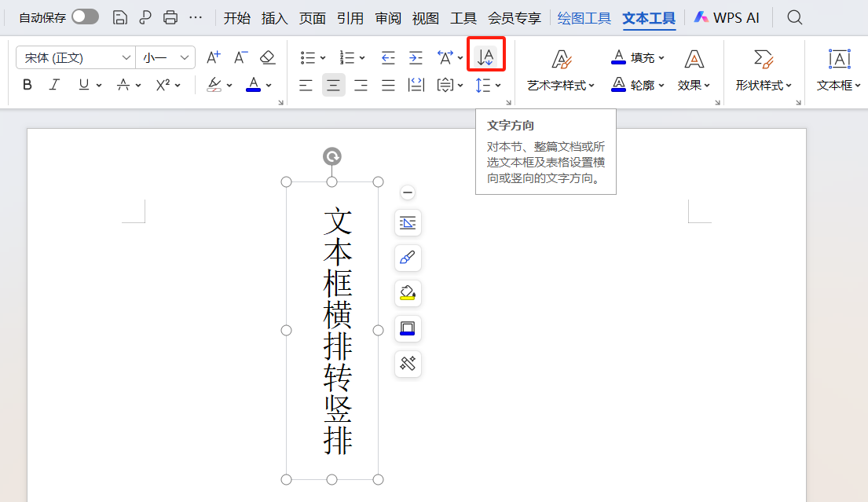
Task: Apply superscript formatting
Action: [x=162, y=85]
